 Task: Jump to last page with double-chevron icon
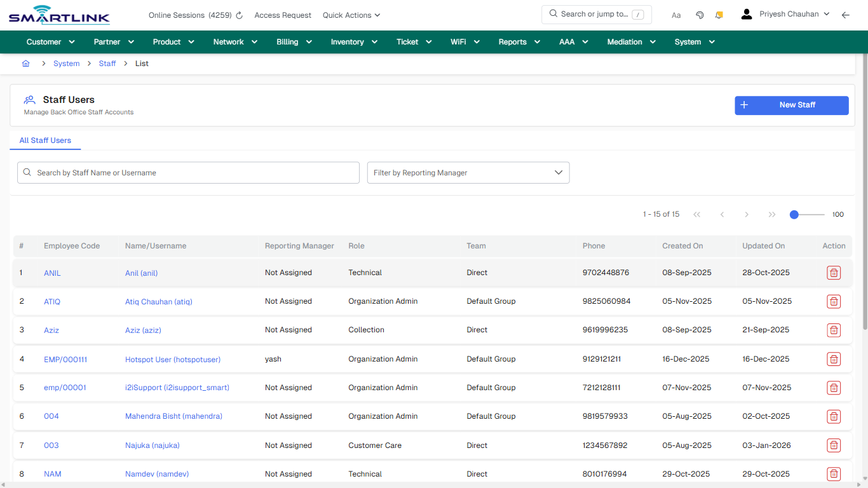tap(772, 215)
